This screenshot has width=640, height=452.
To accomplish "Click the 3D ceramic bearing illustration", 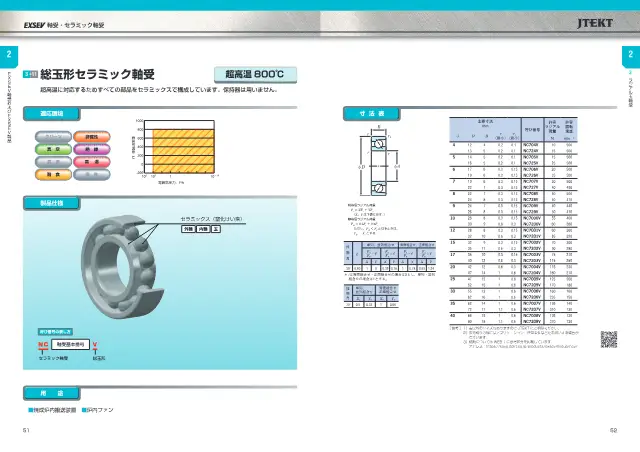I will (122, 267).
